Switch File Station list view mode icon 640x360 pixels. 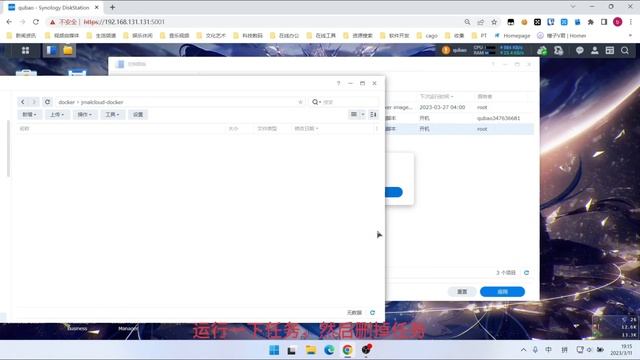[354, 115]
